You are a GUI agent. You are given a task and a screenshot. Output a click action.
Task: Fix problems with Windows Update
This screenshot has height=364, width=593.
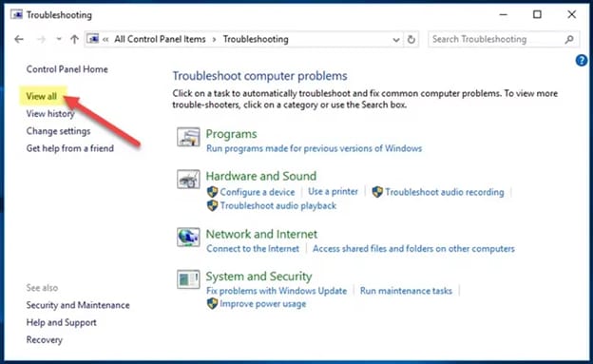[x=277, y=291]
